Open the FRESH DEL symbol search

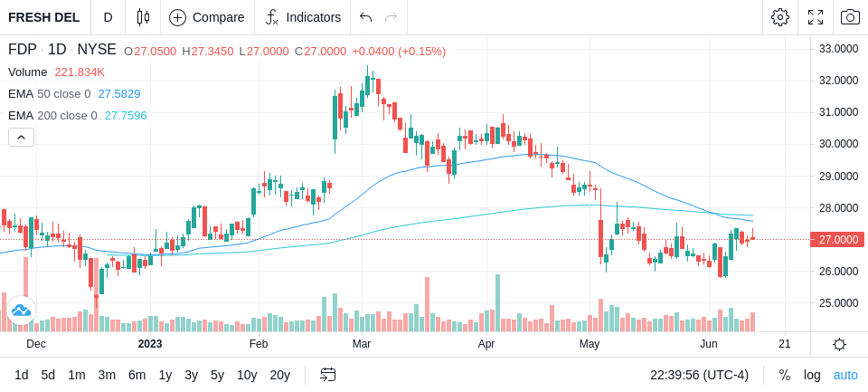(x=44, y=17)
